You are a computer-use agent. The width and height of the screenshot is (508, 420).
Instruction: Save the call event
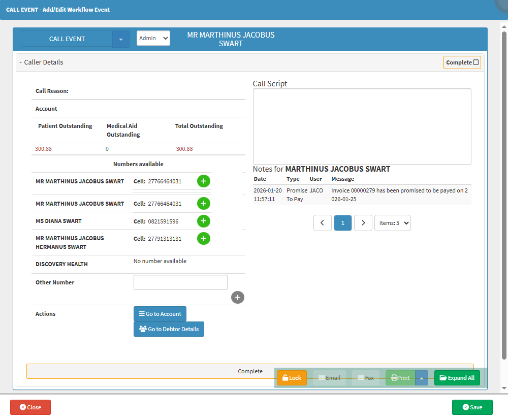pyautogui.click(x=472, y=407)
